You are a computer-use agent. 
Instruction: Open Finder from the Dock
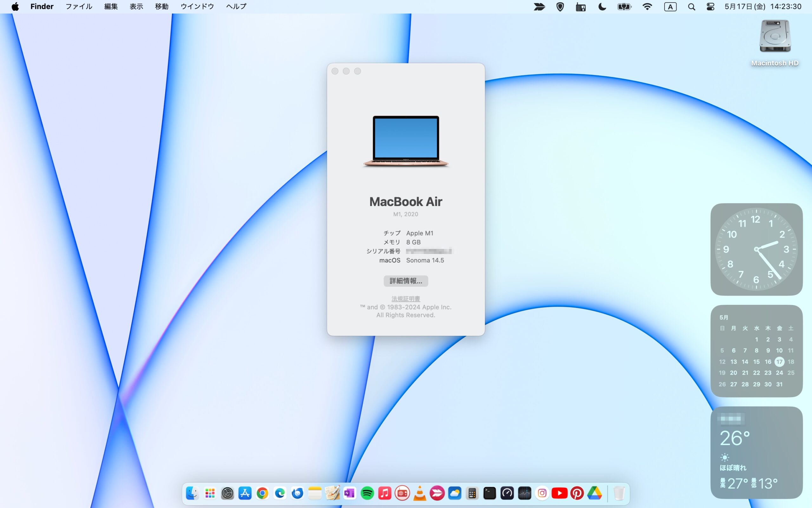(x=192, y=493)
